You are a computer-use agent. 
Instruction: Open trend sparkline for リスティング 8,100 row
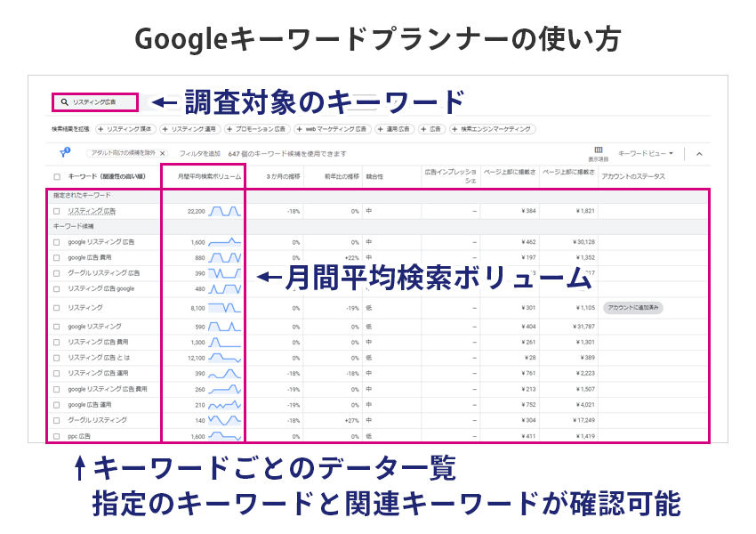click(x=224, y=308)
